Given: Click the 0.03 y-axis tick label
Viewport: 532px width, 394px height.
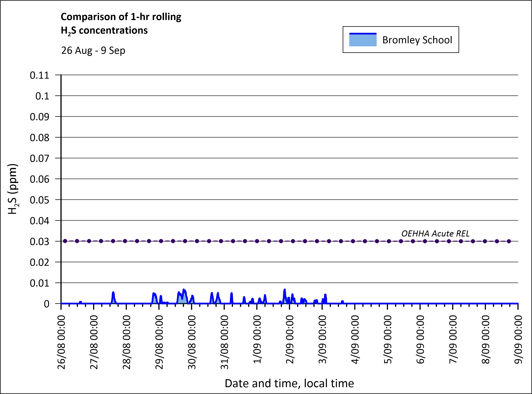Looking at the screenshot, I should (x=39, y=242).
